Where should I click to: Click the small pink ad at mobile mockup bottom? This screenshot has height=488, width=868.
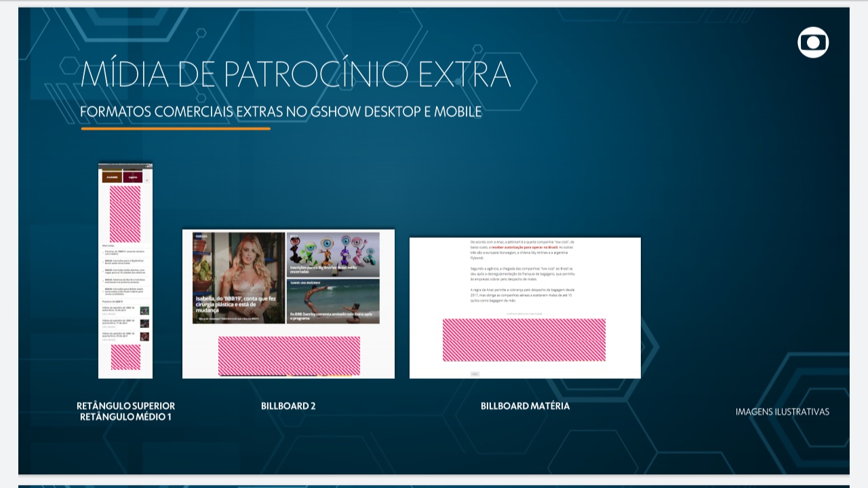pos(125,357)
